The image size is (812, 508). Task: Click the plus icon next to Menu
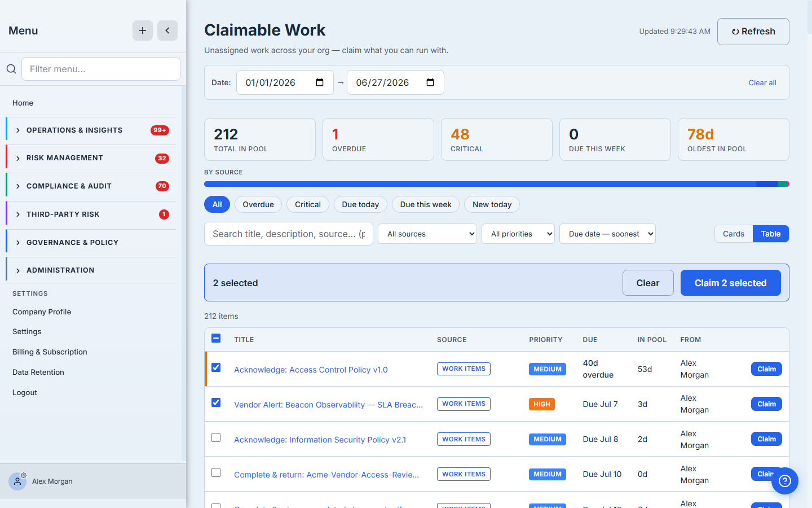(x=143, y=30)
